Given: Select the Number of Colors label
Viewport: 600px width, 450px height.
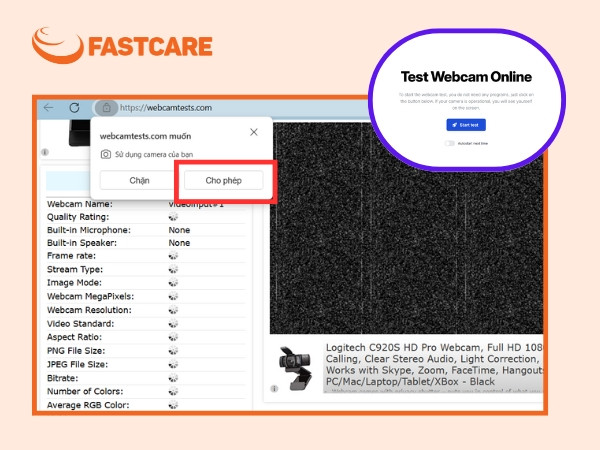Looking at the screenshot, I should (x=85, y=391).
